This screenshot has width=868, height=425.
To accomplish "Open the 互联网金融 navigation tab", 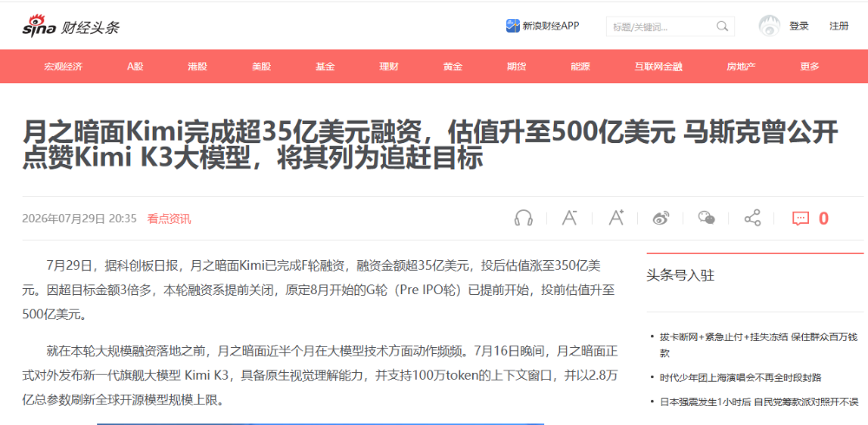I will point(658,67).
